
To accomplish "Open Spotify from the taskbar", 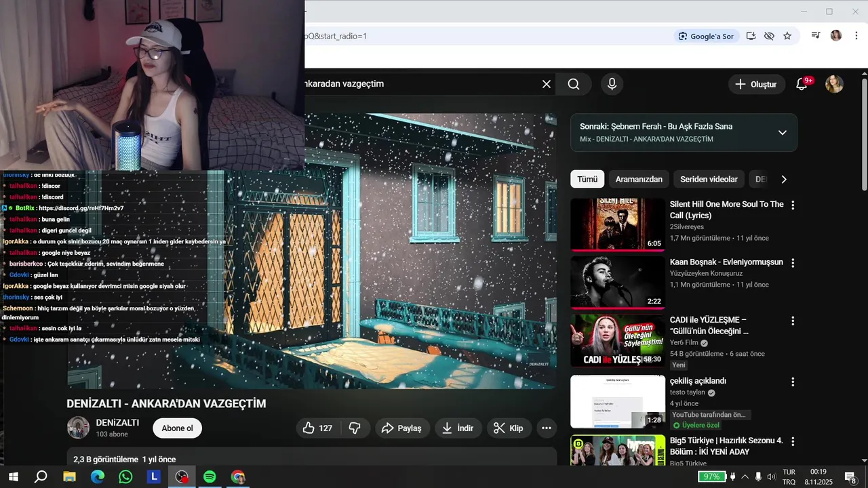I will [210, 476].
